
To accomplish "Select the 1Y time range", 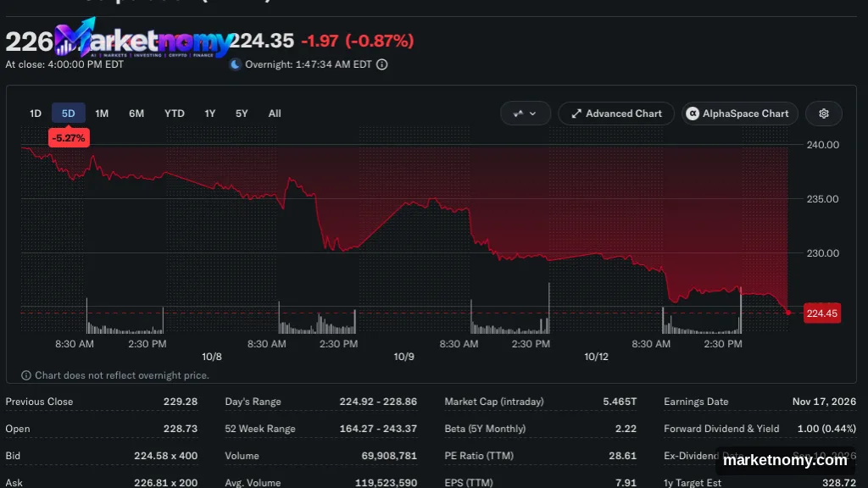I will (x=210, y=114).
